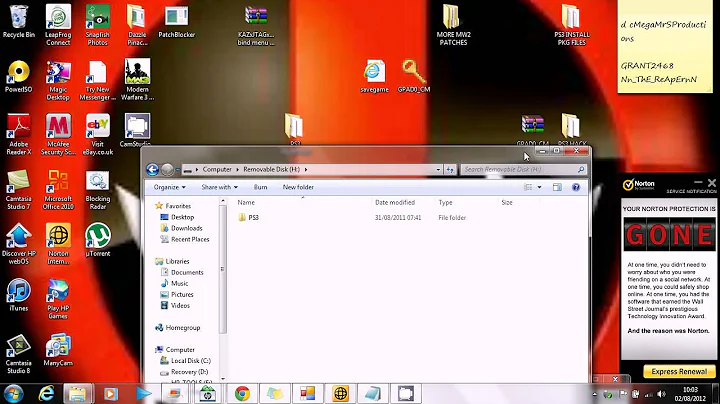The width and height of the screenshot is (720, 404).
Task: Open the Share with dropdown
Action: click(x=219, y=187)
